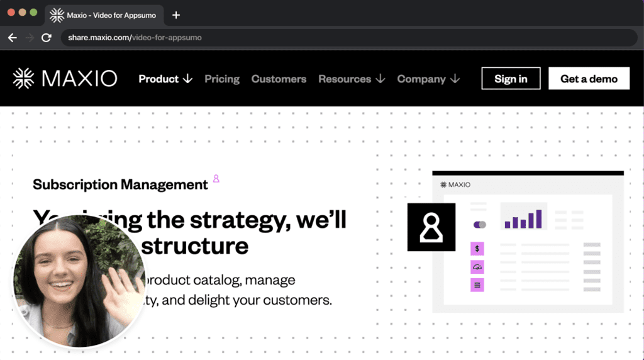This screenshot has width=644, height=360.
Task: Toggle the purple switch in the dashboard illustration
Action: click(x=480, y=225)
